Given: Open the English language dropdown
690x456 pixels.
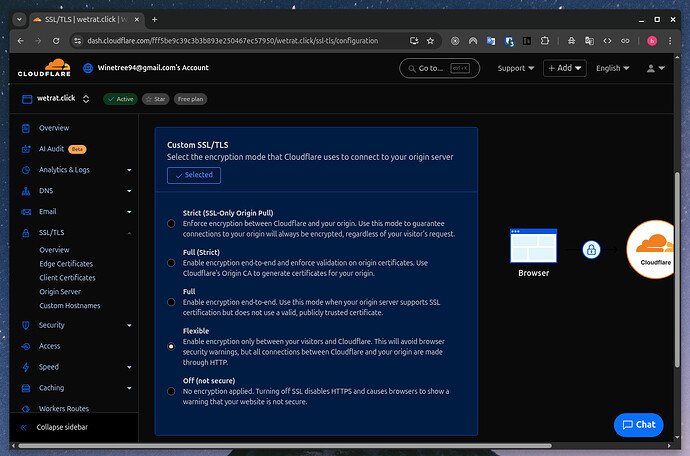Looking at the screenshot, I should 613,68.
